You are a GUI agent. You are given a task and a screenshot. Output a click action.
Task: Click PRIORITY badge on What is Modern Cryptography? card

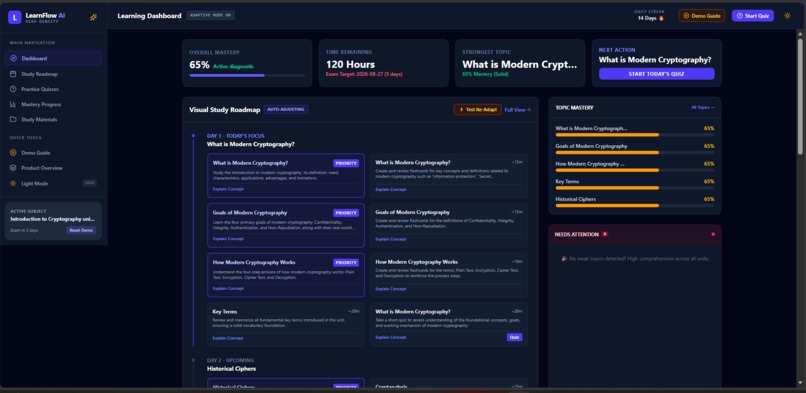[x=346, y=163]
